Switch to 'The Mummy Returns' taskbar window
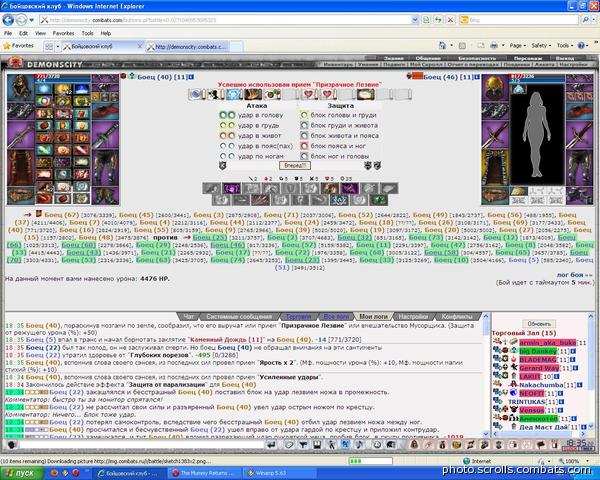This screenshot has width=600, height=480. click(205, 473)
